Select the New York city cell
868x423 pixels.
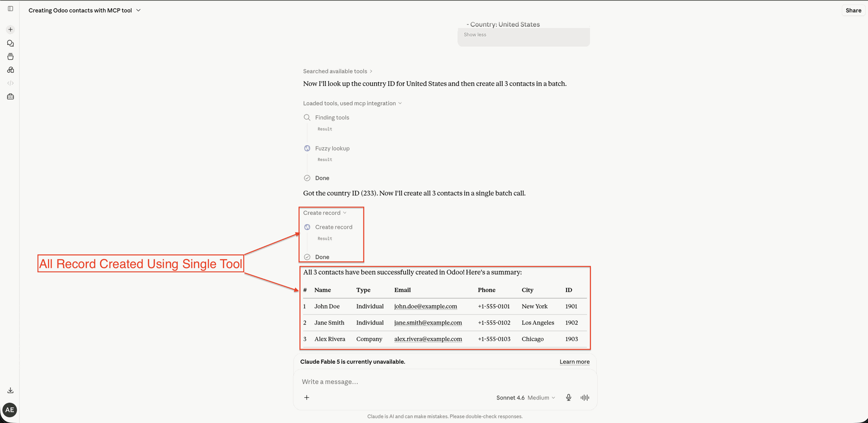(x=534, y=306)
